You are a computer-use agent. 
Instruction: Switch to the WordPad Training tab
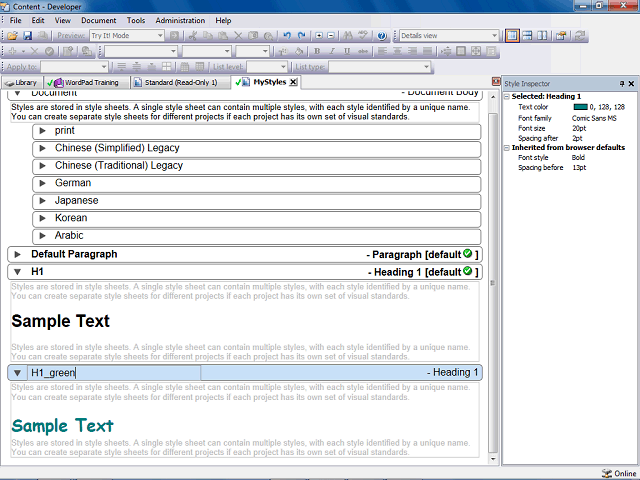point(86,83)
